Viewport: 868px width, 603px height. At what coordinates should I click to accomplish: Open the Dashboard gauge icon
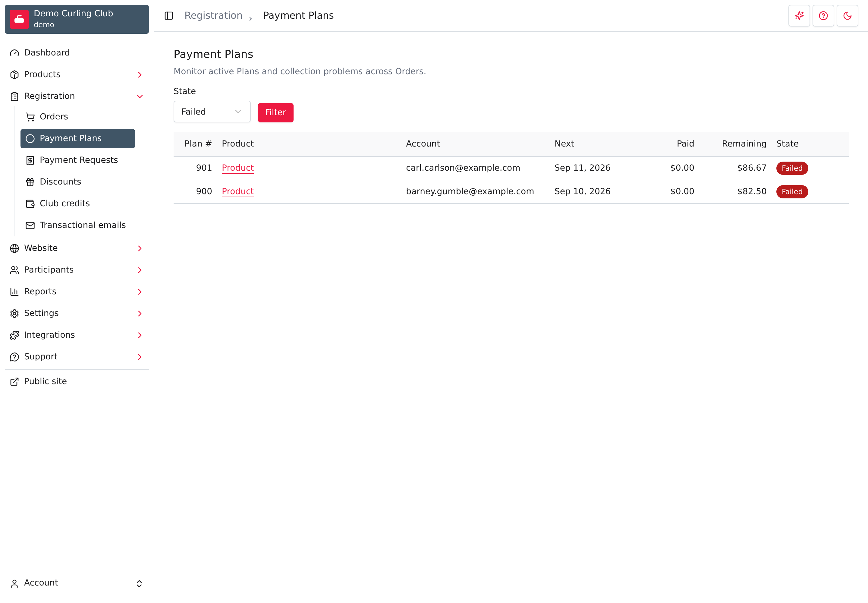coord(14,53)
